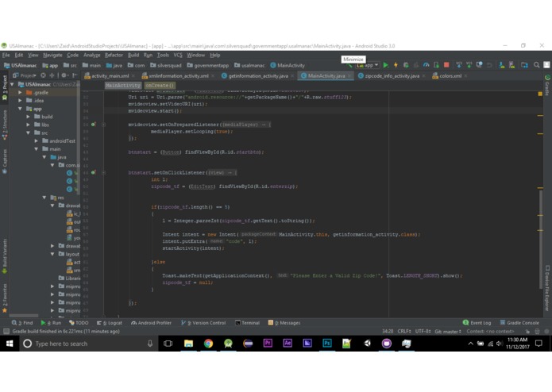
Task: Open the Gradle Console
Action: click(x=519, y=323)
